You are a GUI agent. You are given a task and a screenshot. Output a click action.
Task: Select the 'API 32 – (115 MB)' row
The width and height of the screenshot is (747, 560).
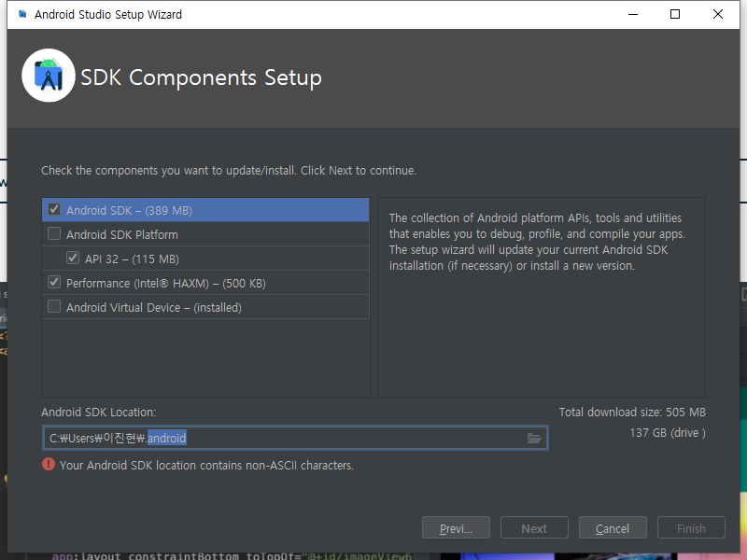point(205,259)
